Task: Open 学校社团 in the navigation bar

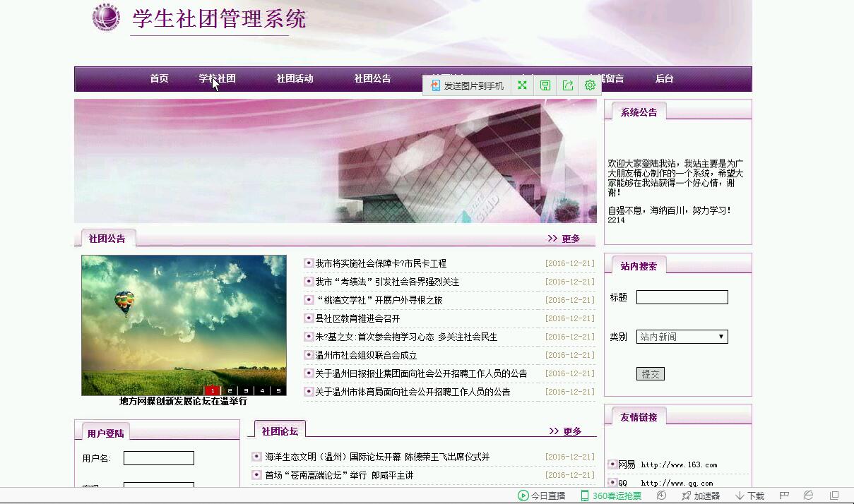Action: pos(217,79)
